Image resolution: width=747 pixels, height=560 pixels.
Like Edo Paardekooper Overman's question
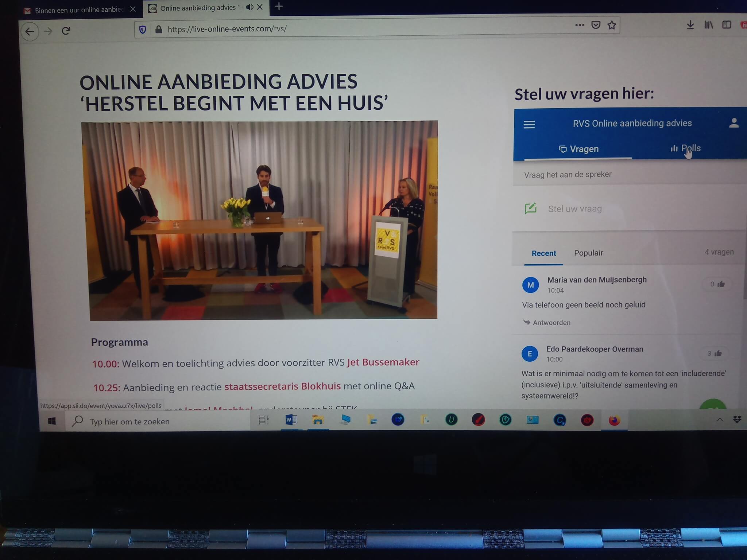[715, 353]
